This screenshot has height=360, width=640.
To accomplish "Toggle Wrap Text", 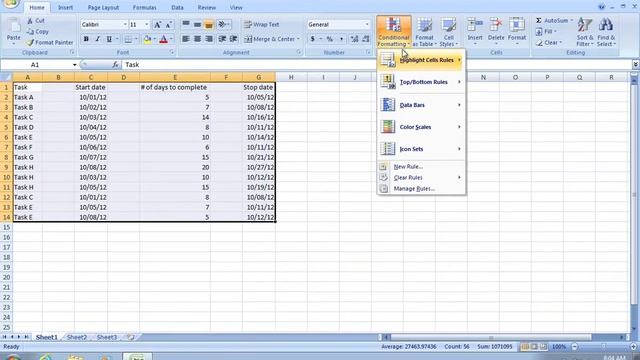I will (262, 24).
